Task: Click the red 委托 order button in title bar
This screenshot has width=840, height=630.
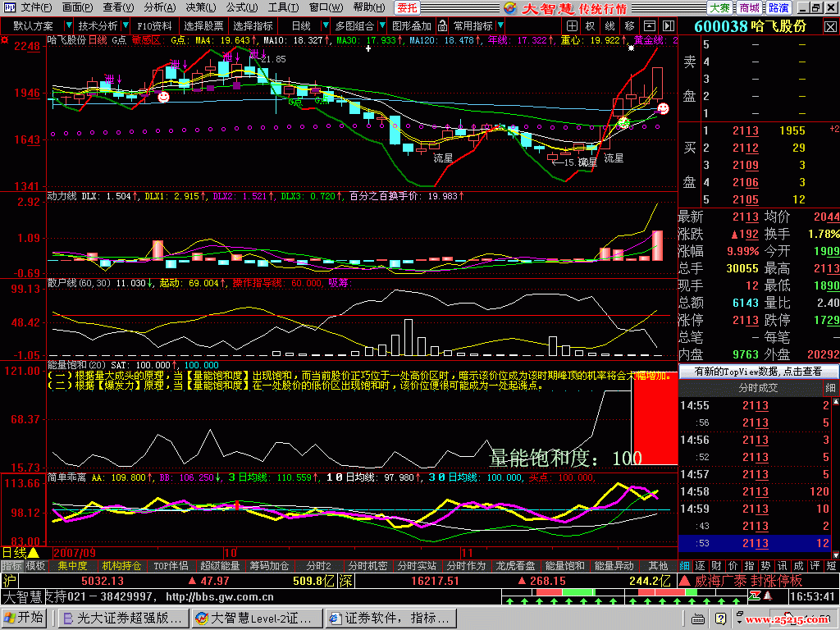Action: pos(407,8)
